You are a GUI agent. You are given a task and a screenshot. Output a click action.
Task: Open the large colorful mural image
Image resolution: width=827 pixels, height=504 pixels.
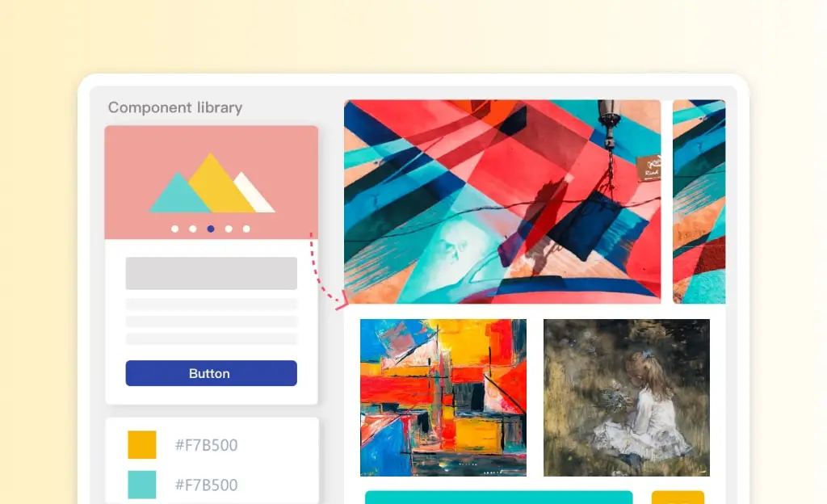(502, 202)
